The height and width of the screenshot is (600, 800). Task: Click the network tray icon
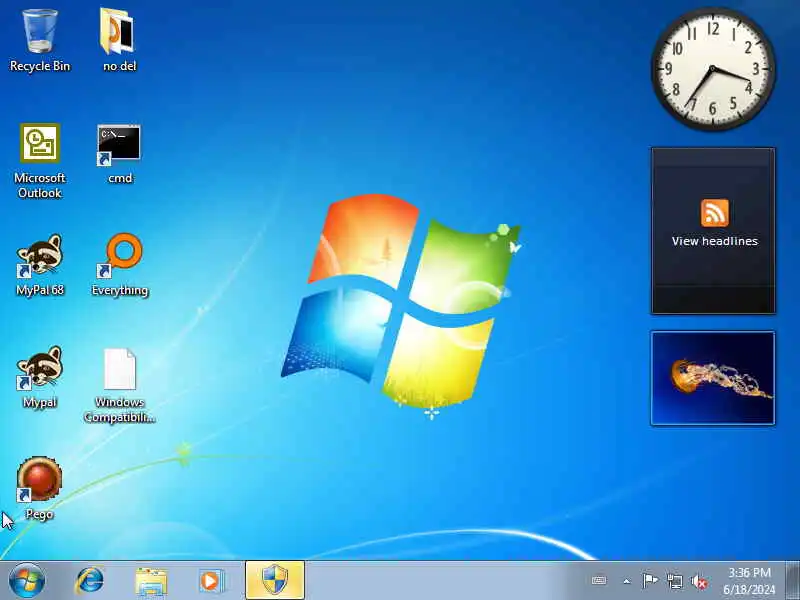pyautogui.click(x=675, y=581)
